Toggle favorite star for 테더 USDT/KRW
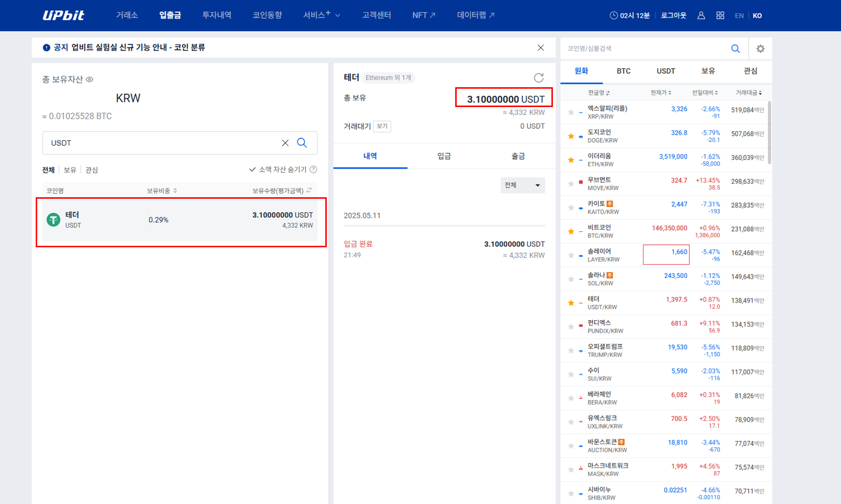841x504 pixels. (571, 303)
